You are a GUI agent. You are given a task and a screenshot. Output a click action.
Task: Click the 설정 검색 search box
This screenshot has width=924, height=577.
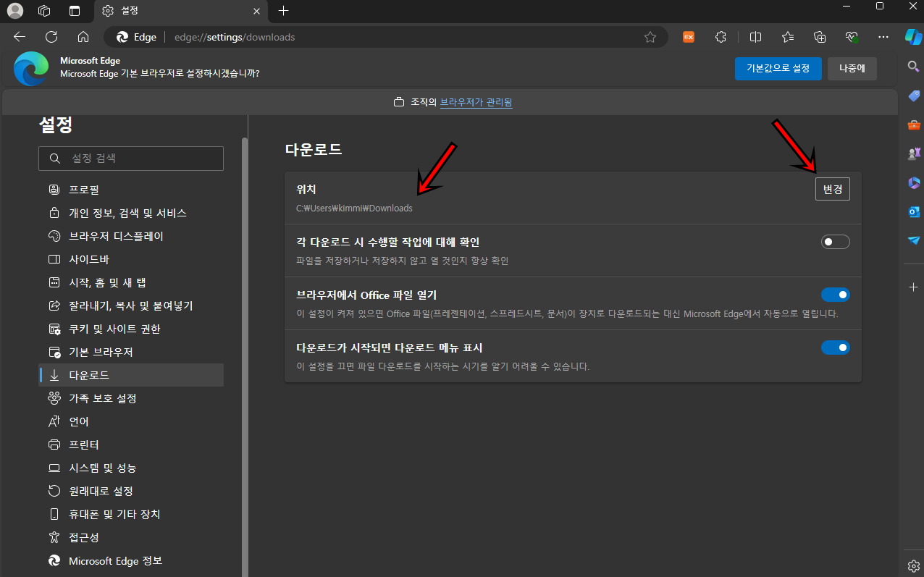[x=131, y=159]
